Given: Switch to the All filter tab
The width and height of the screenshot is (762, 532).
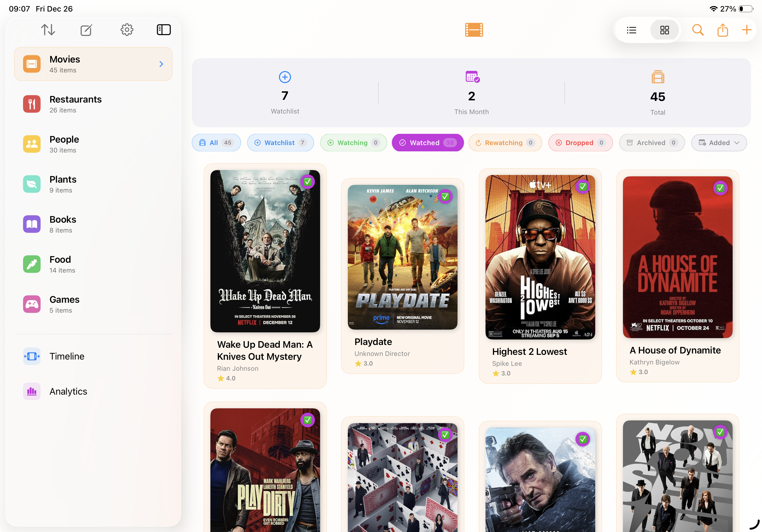Looking at the screenshot, I should click(x=216, y=143).
